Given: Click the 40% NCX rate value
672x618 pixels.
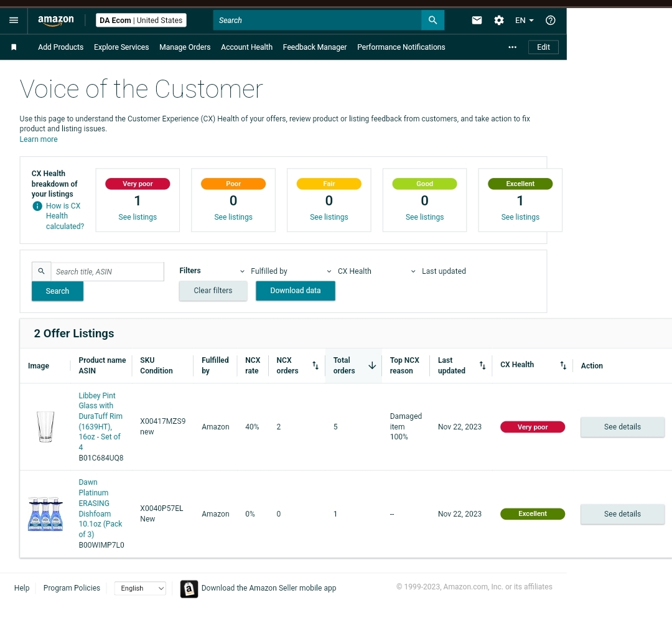Looking at the screenshot, I should click(x=252, y=427).
